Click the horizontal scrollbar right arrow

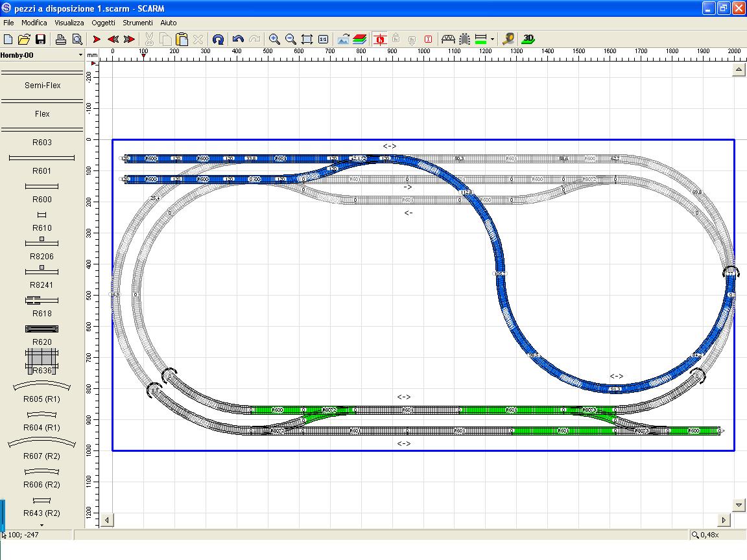723,520
